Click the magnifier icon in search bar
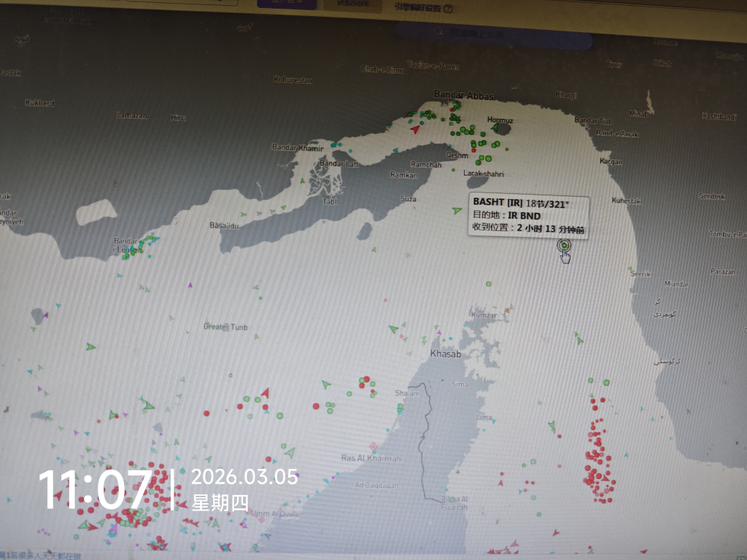Viewport: 747px width, 560px height. point(438,31)
